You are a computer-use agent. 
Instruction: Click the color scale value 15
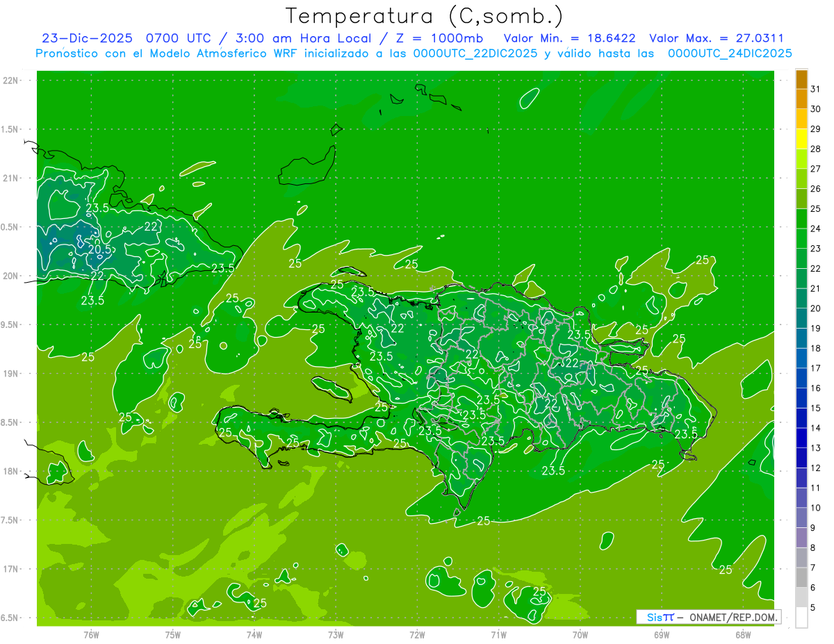(816, 408)
